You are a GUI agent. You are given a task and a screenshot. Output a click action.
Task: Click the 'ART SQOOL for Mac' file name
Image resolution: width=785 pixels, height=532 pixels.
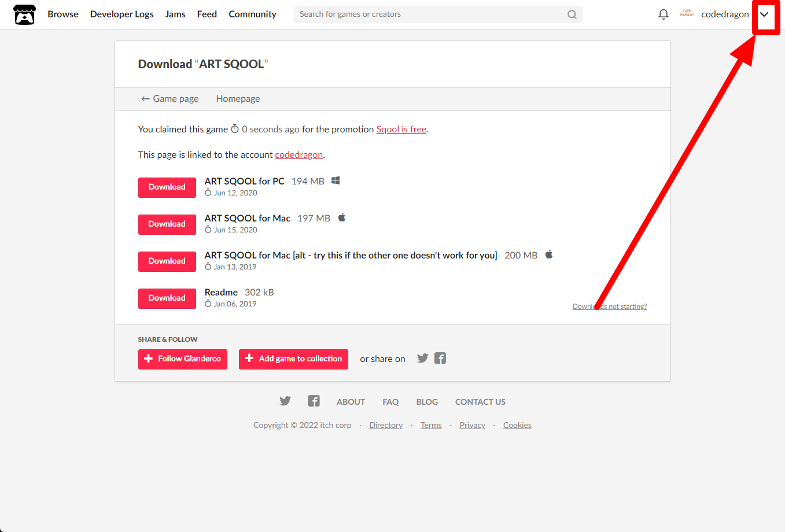248,218
